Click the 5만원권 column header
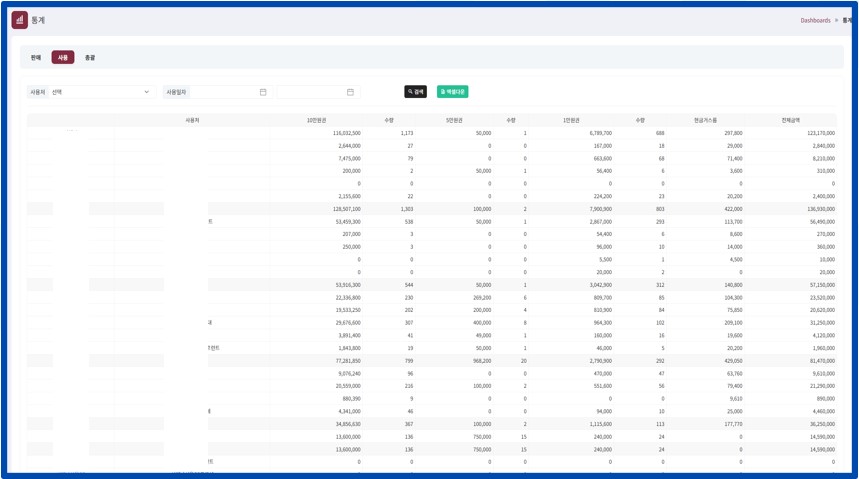859x479 pixels. (456, 120)
